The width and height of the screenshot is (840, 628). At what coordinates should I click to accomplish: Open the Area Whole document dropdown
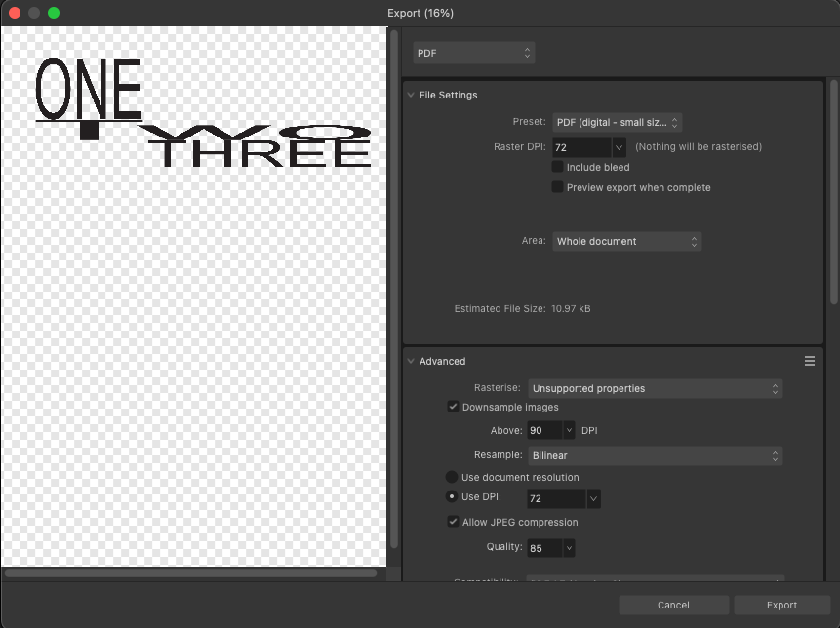626,241
